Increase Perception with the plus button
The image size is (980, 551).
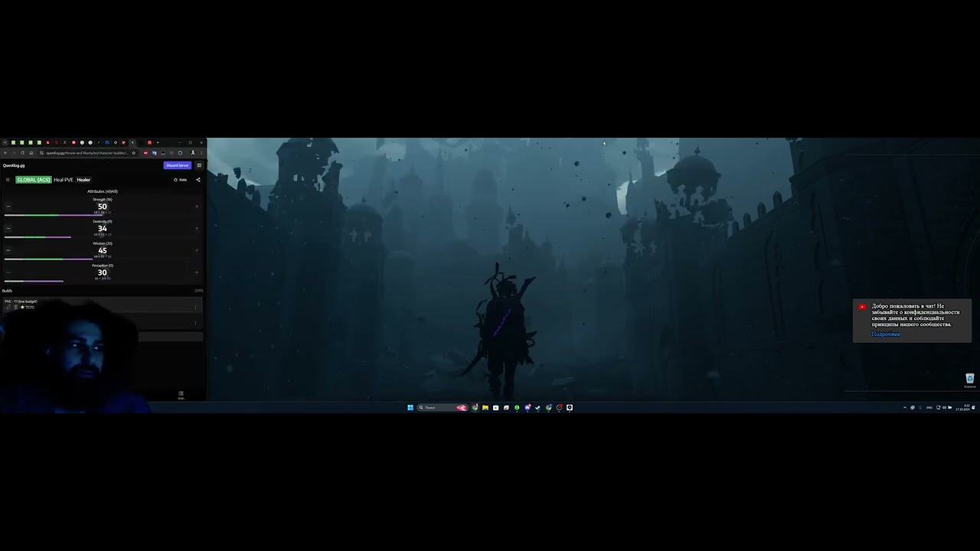tap(197, 272)
